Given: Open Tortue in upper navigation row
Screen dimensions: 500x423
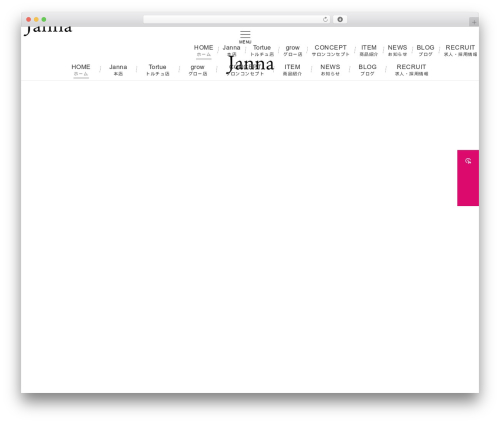Looking at the screenshot, I should tap(262, 51).
